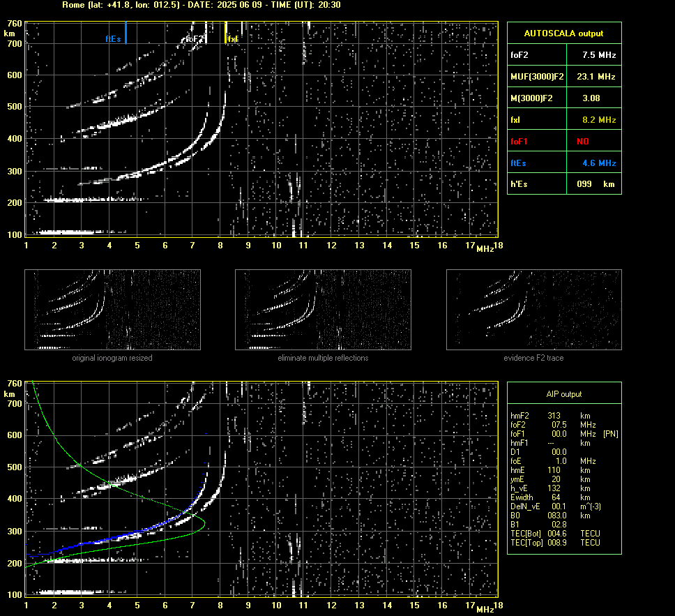Click the green electron density profile peak curve
Image resolution: width=675 pixels, height=616 pixels.
[x=204, y=523]
